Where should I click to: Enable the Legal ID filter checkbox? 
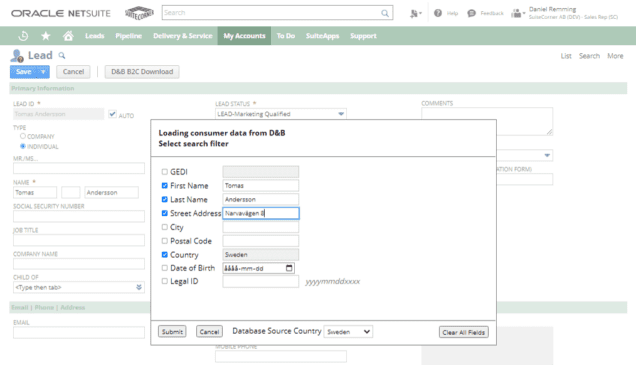(x=164, y=281)
